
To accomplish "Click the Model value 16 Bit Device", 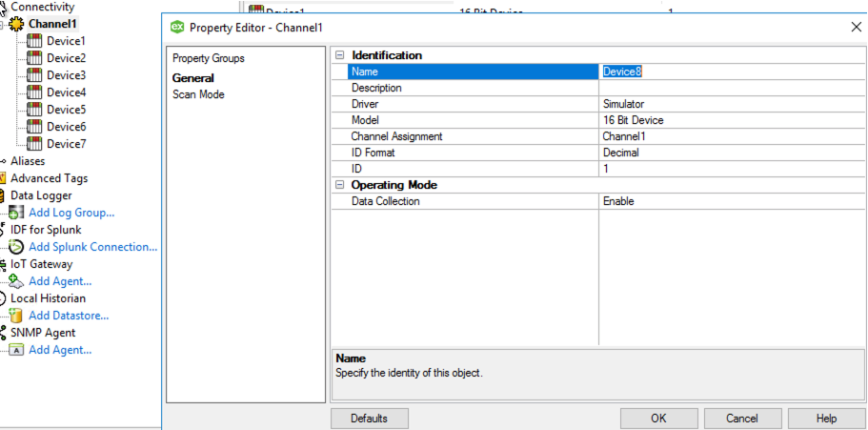I will (x=633, y=120).
